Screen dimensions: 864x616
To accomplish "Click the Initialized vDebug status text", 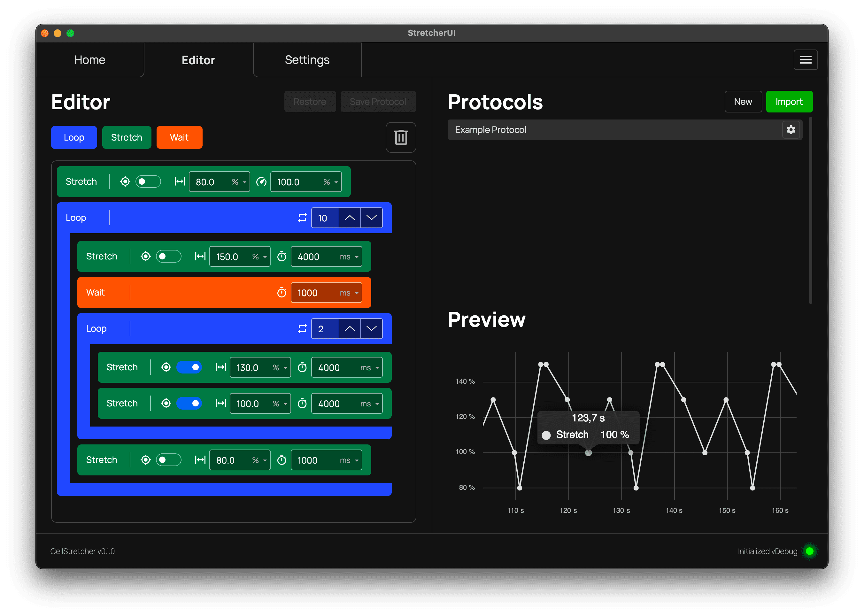I will click(767, 551).
